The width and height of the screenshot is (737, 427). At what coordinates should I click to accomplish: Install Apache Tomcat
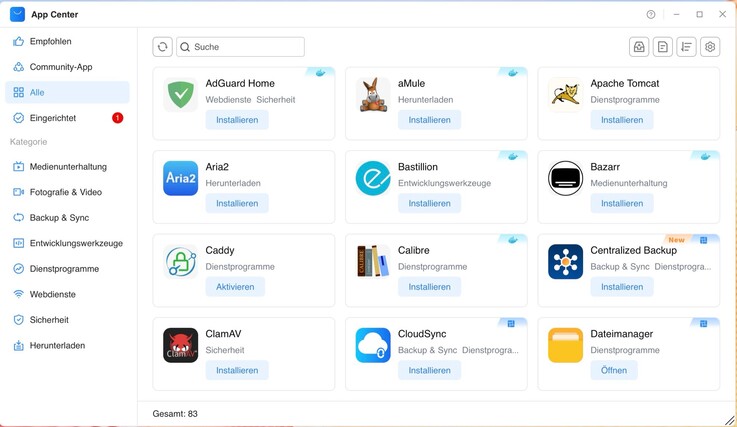(x=622, y=120)
